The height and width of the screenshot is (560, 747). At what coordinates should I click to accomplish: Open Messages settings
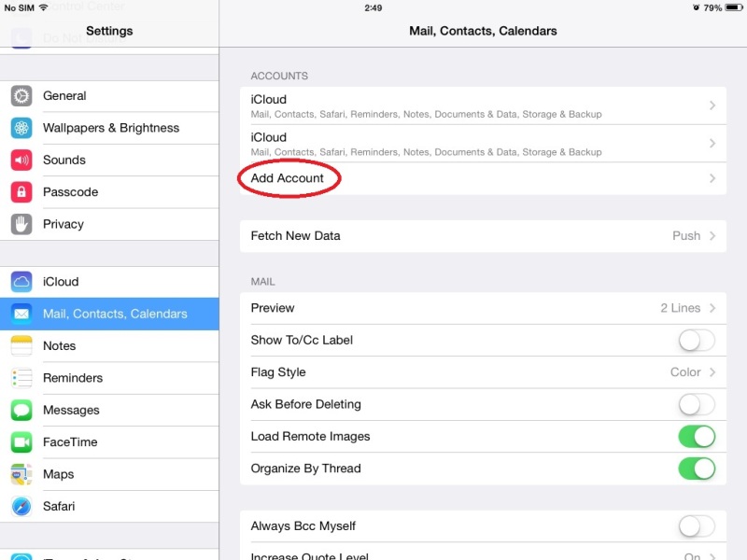point(109,410)
